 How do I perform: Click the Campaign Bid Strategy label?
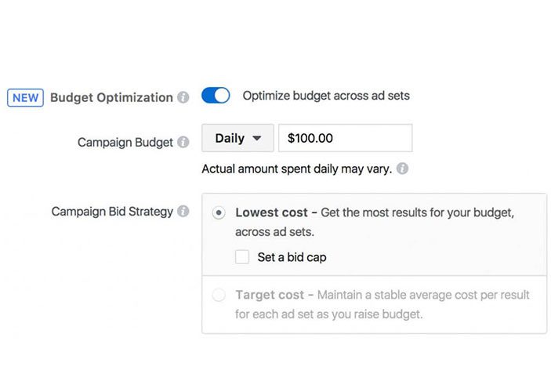[112, 212]
